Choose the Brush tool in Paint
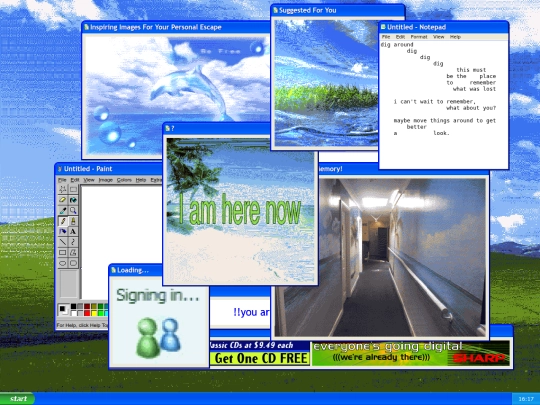Screen dimensions: 540x405 [73, 221]
